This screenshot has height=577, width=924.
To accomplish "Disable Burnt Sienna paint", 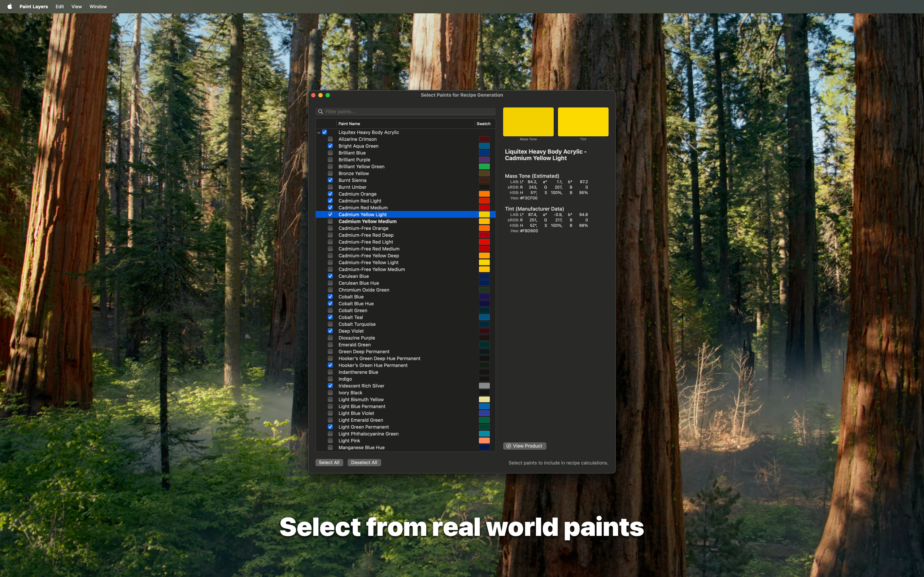I will 331,180.
